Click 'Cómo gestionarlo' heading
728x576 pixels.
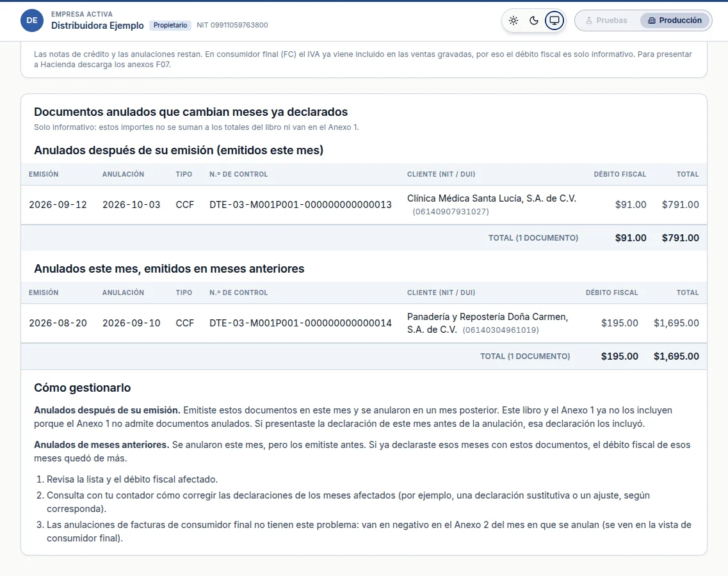[82, 388]
